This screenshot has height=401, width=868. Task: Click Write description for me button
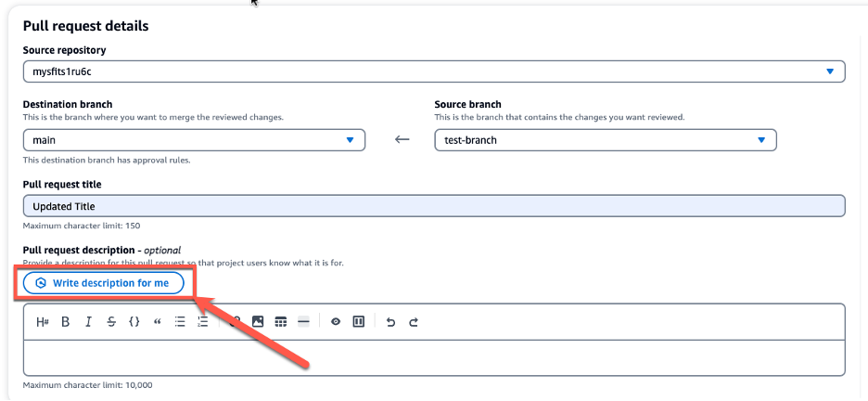103,283
